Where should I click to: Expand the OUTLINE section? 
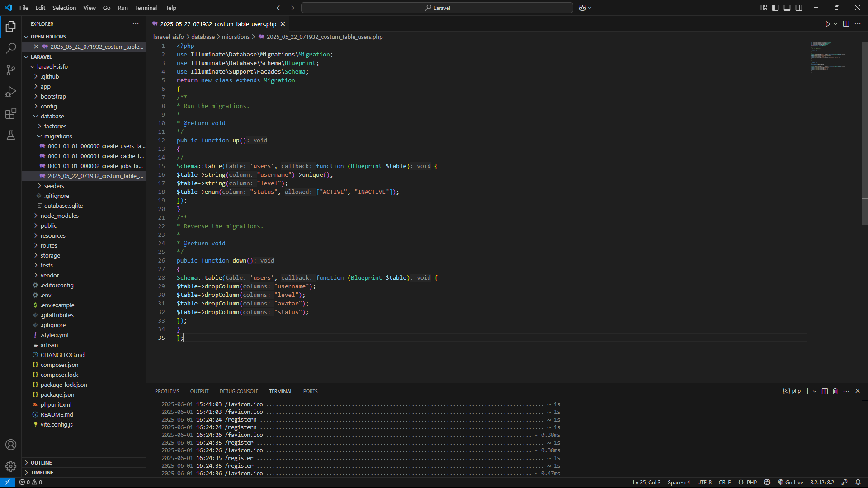[41, 463]
